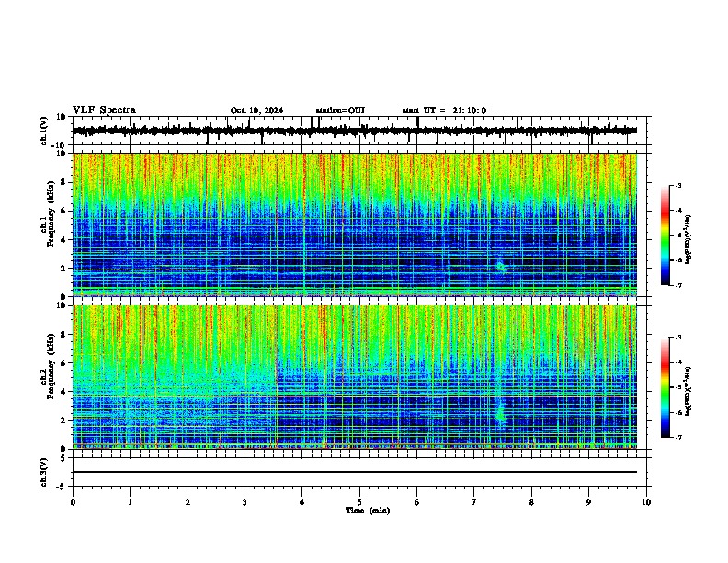Click the "-3" label on ch.2 color scale
728x563 pixels.
point(678,338)
